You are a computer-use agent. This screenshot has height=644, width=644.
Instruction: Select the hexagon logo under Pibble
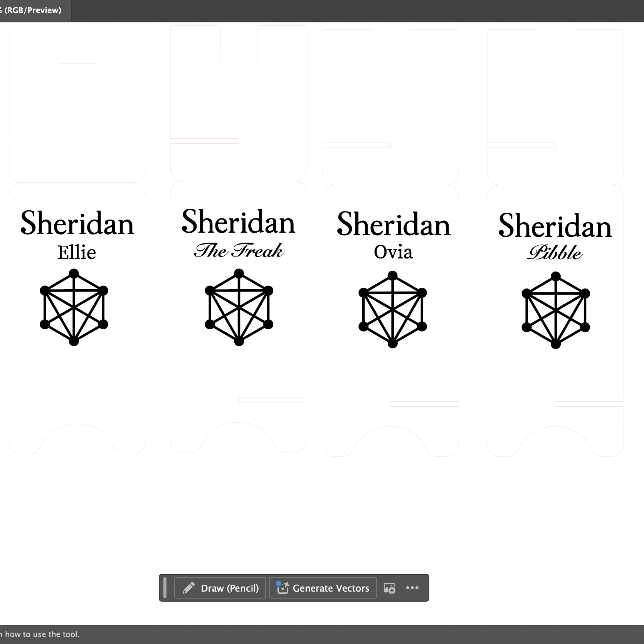(x=555, y=310)
